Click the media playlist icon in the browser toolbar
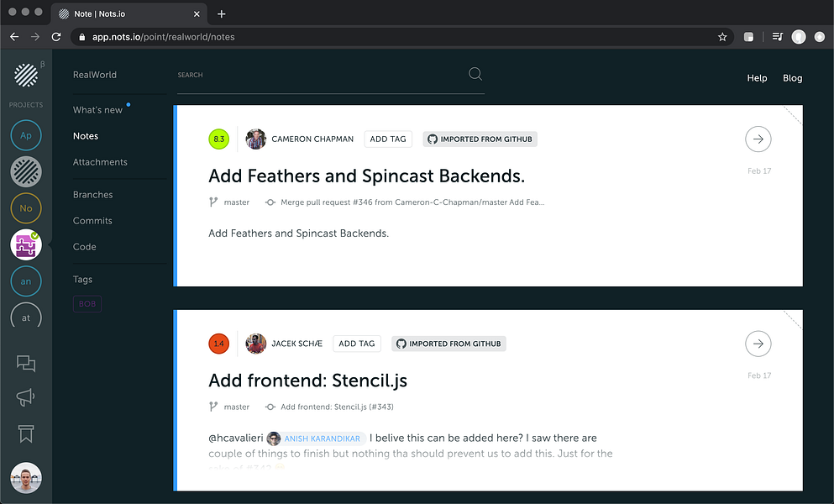Image resolution: width=834 pixels, height=504 pixels. point(778,37)
